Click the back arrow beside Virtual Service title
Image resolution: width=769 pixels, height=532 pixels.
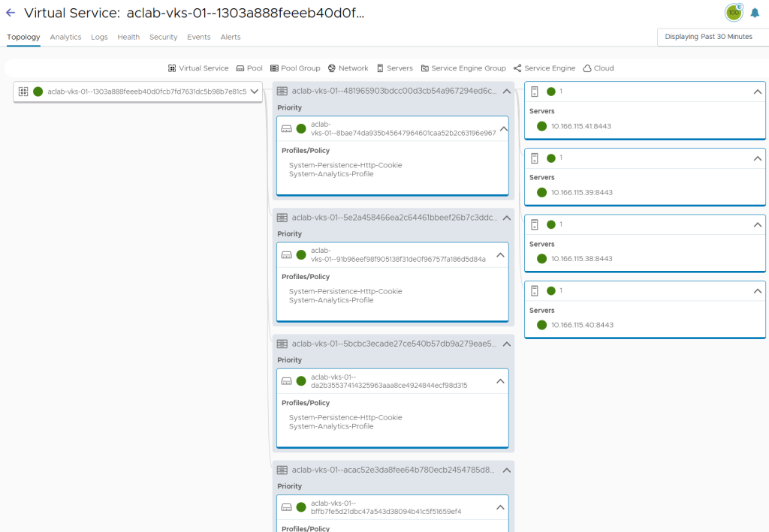pyautogui.click(x=11, y=13)
